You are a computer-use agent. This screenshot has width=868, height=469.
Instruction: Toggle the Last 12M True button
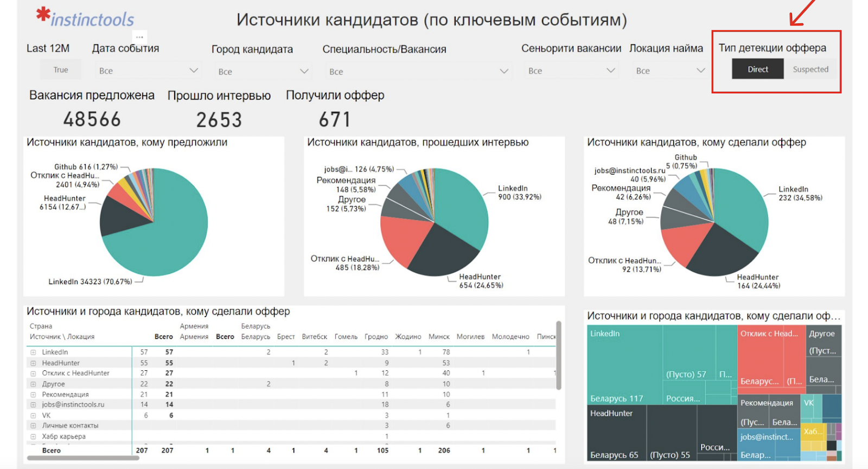point(61,69)
